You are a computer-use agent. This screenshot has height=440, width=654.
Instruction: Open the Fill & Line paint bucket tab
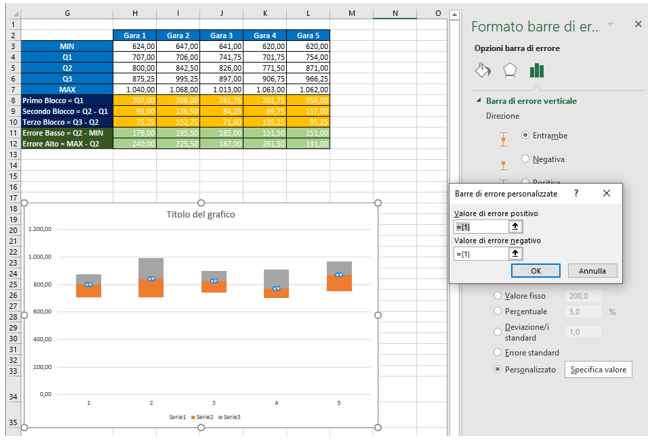click(x=481, y=71)
